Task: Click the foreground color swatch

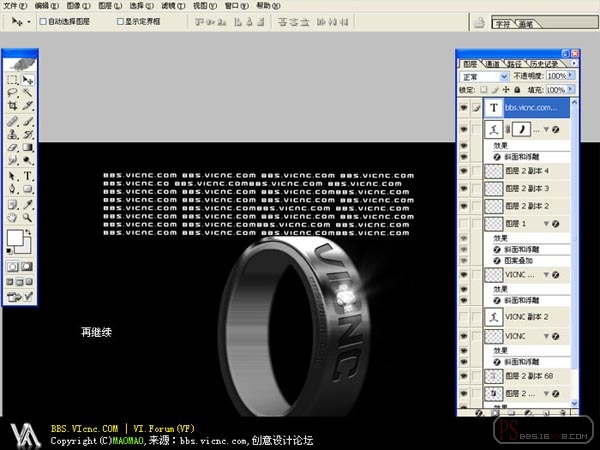Action: point(15,238)
